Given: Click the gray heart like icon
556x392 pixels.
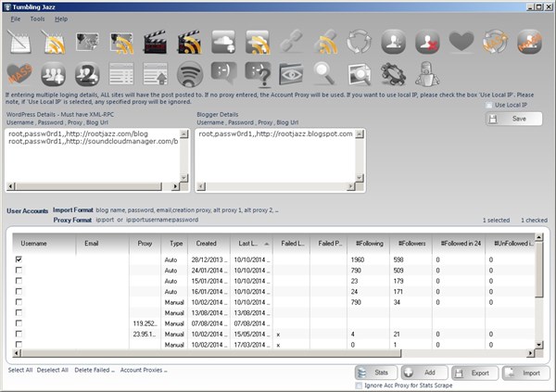Looking at the screenshot, I should click(461, 41).
